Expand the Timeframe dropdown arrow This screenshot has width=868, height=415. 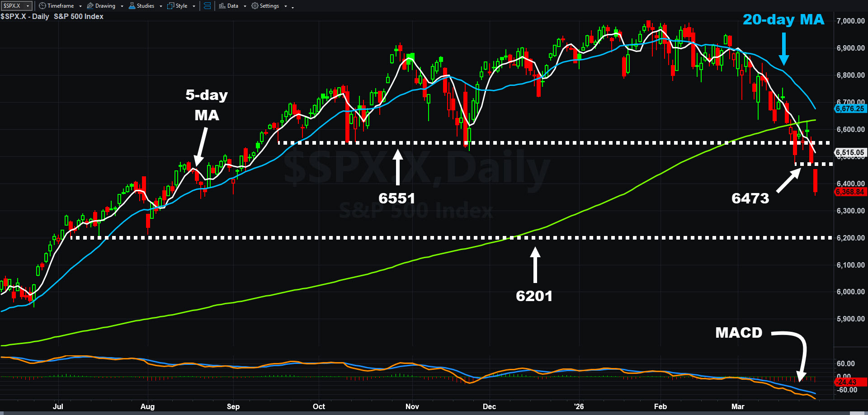(x=80, y=6)
